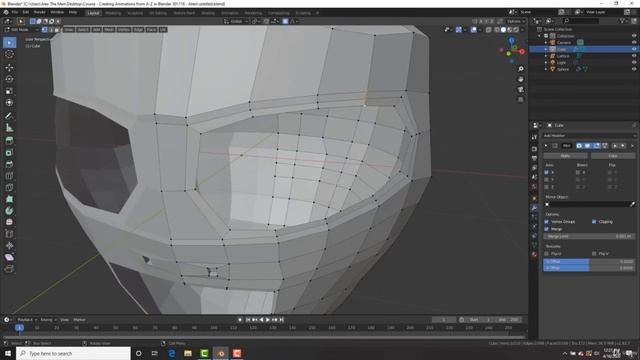Click the viewport pan hand icon

click(x=520, y=79)
